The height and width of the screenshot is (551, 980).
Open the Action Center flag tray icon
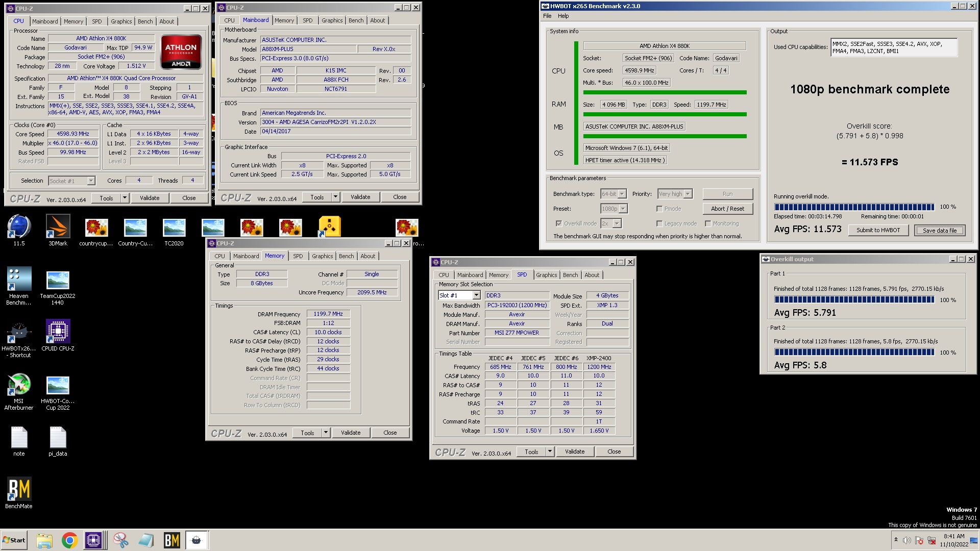tap(919, 540)
